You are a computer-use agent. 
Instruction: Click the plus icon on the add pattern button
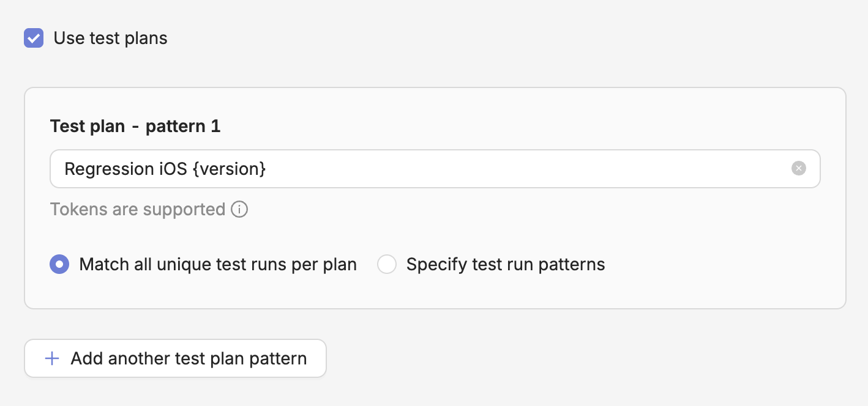pos(52,358)
